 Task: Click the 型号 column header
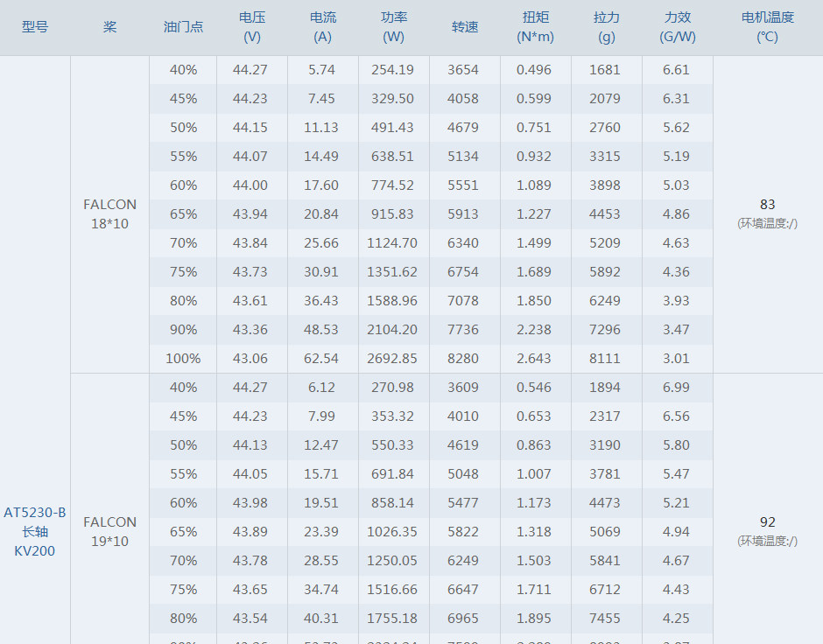tap(35, 27)
